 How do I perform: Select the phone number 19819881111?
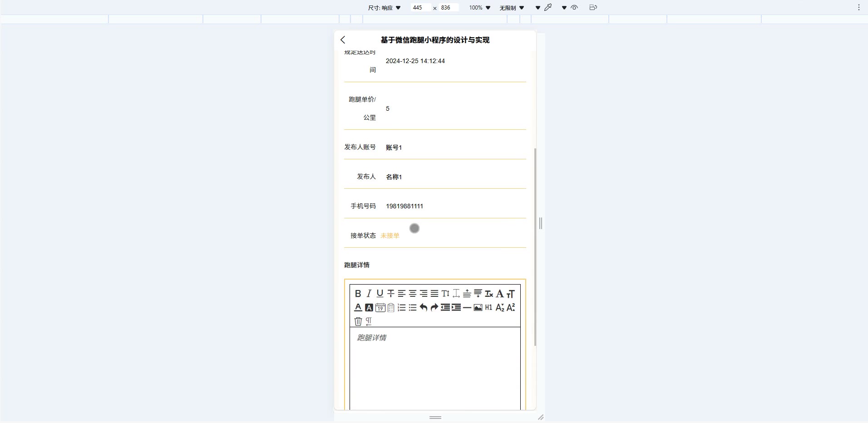coord(404,206)
